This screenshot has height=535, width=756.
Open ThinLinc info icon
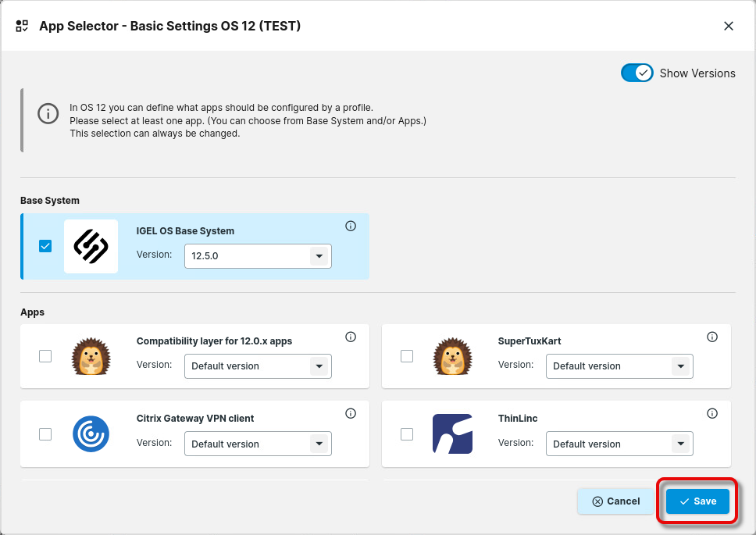tap(712, 414)
